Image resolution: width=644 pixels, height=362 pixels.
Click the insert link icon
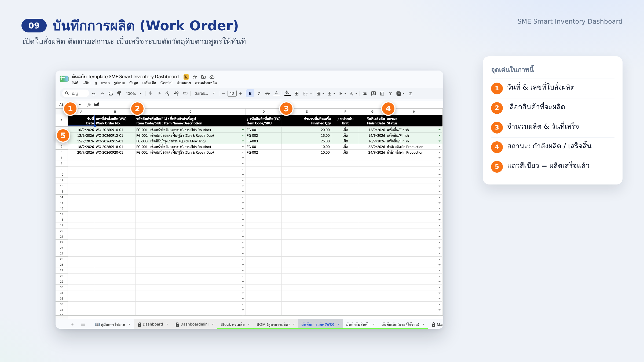click(x=365, y=94)
